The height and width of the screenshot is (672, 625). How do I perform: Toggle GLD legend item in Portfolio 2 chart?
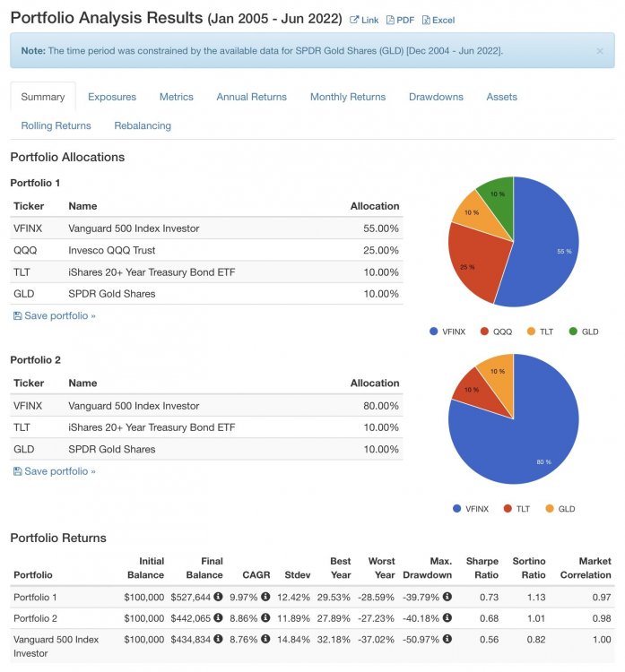point(560,509)
